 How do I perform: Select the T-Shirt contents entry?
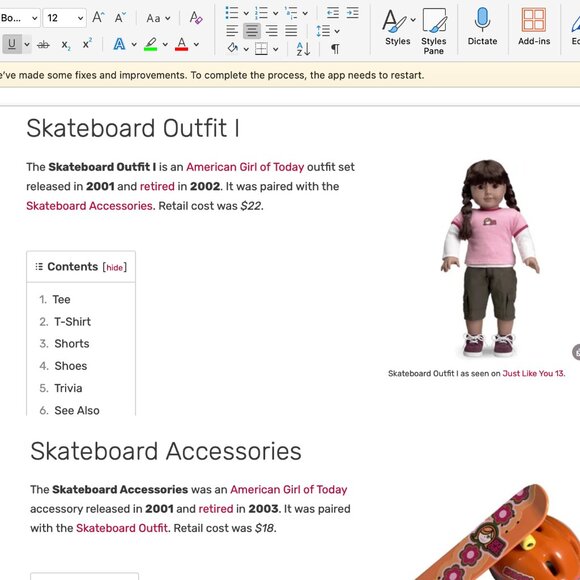tap(72, 321)
